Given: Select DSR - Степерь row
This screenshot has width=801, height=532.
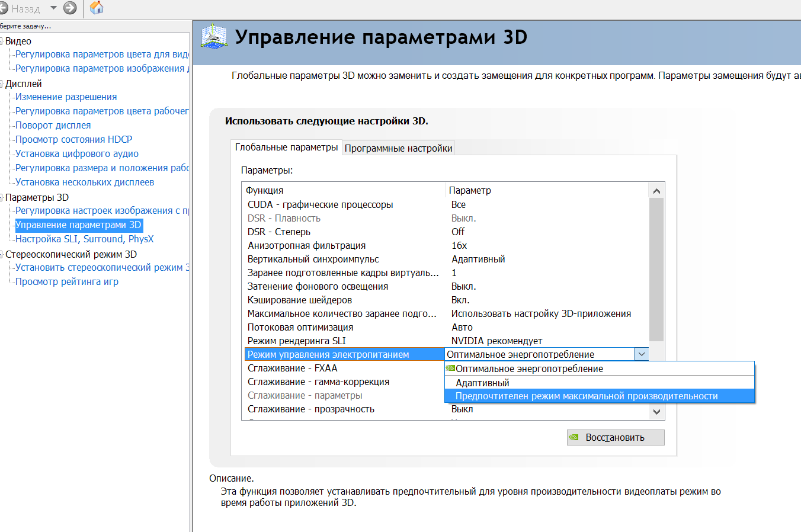Looking at the screenshot, I should click(446, 232).
